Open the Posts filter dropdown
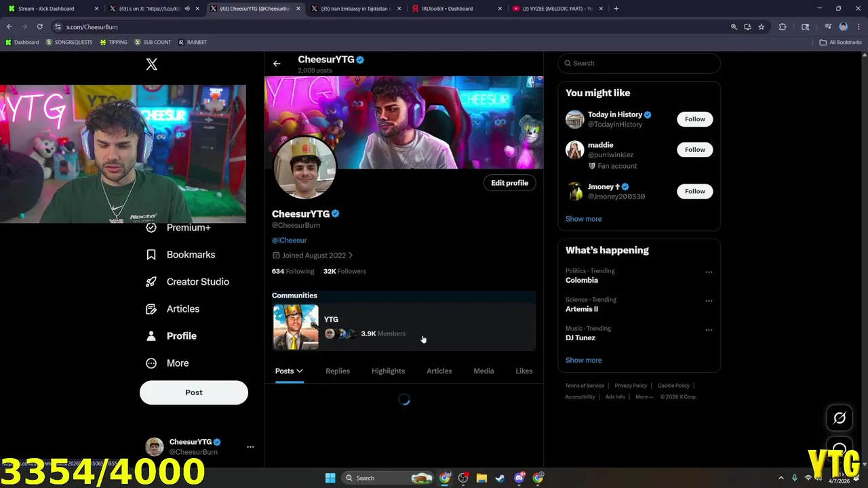The width and height of the screenshot is (868, 488). 289,371
